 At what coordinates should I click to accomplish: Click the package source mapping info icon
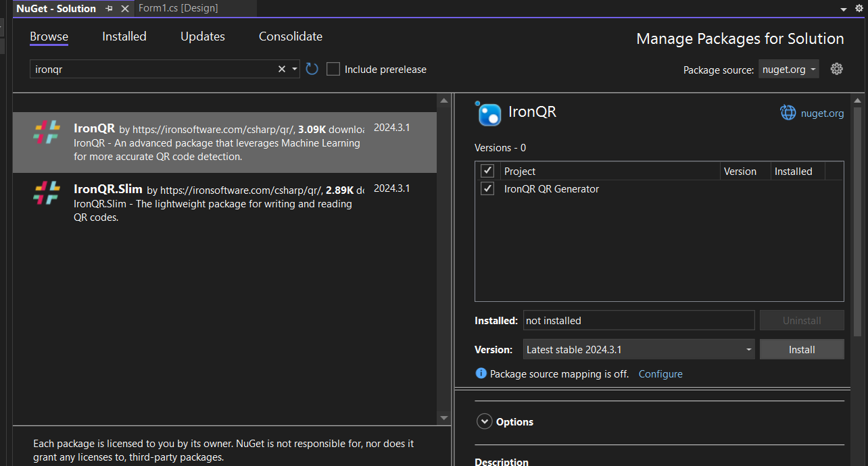(x=481, y=373)
